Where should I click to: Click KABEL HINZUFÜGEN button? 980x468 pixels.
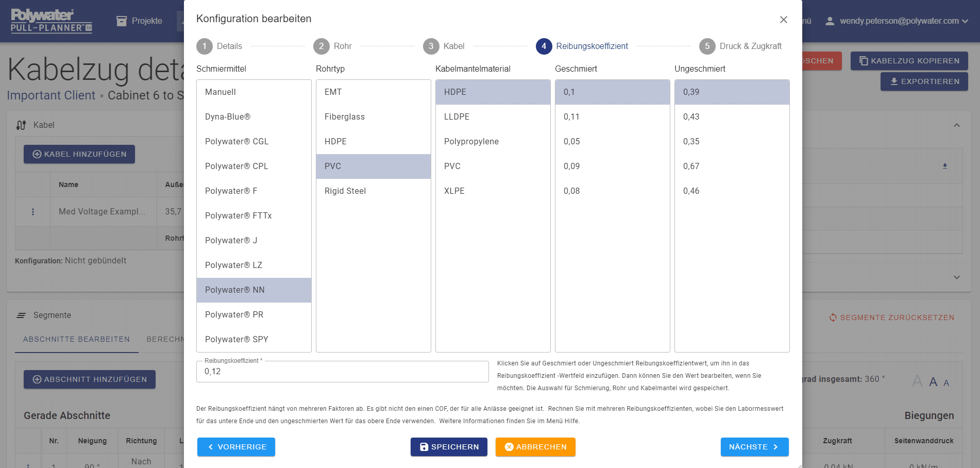coord(79,154)
